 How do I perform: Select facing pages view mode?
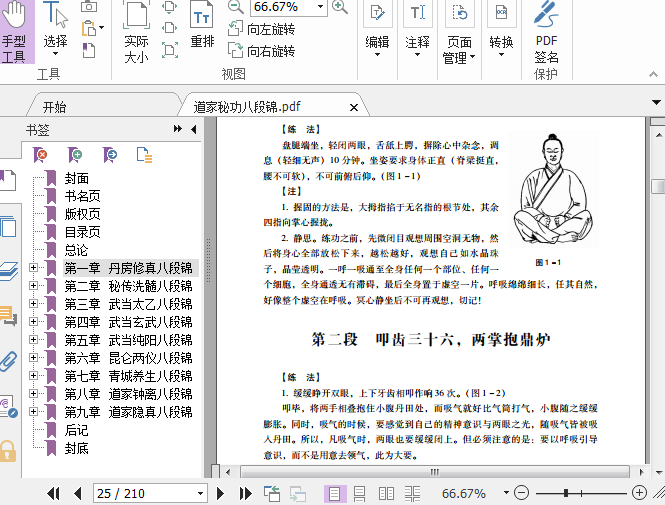[x=386, y=494]
